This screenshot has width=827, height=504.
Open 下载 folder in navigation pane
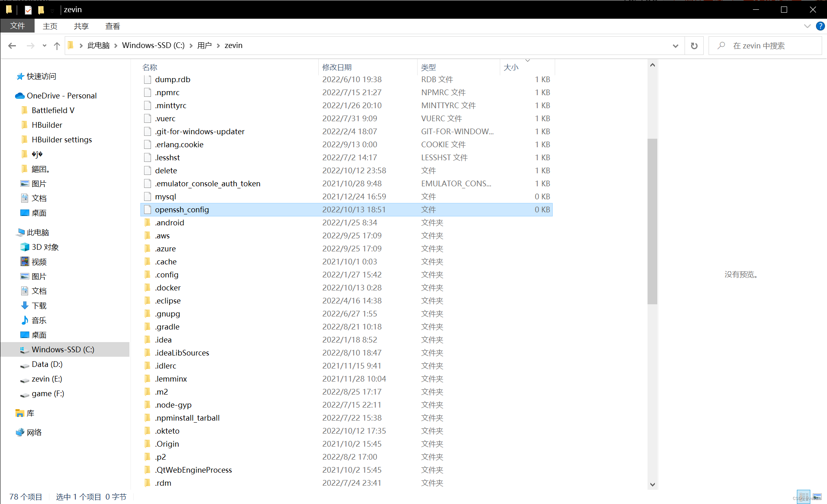click(x=39, y=305)
